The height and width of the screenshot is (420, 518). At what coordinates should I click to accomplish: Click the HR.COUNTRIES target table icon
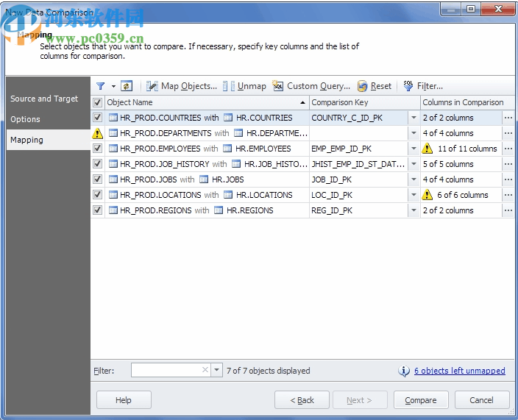(228, 118)
